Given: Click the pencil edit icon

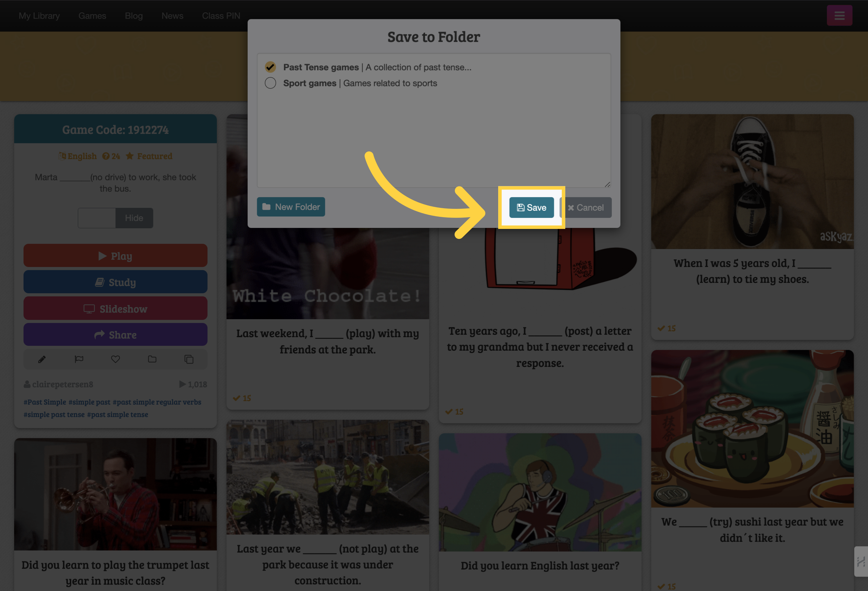Looking at the screenshot, I should click(42, 359).
